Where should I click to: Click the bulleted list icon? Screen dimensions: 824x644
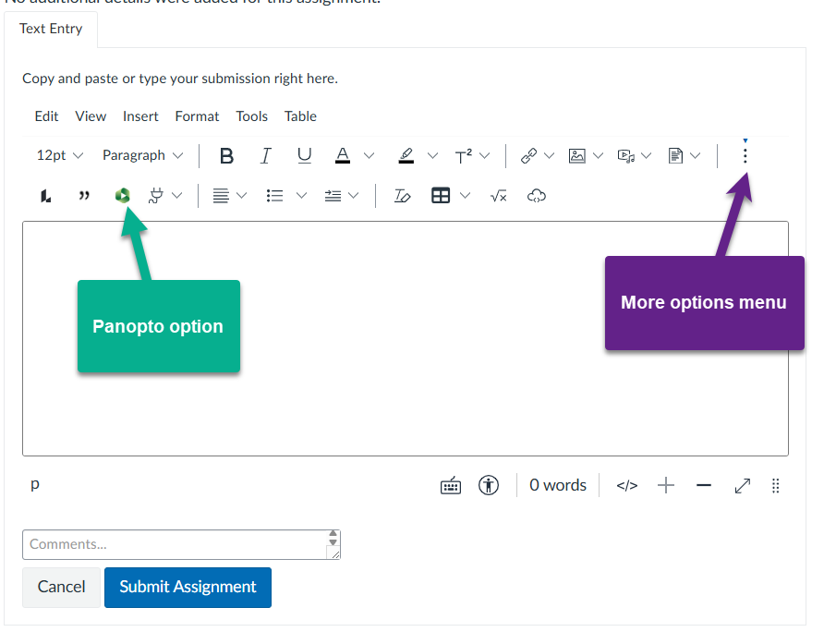(x=275, y=196)
